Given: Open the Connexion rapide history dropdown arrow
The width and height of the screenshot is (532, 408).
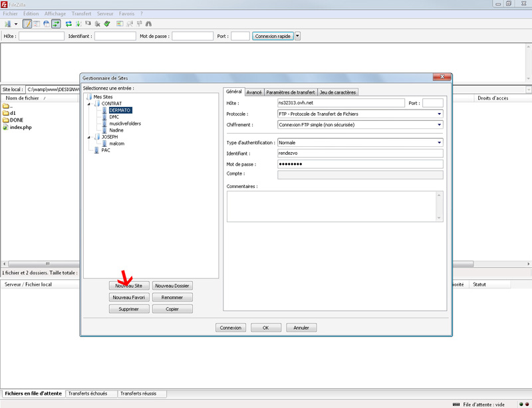Looking at the screenshot, I should [297, 36].
